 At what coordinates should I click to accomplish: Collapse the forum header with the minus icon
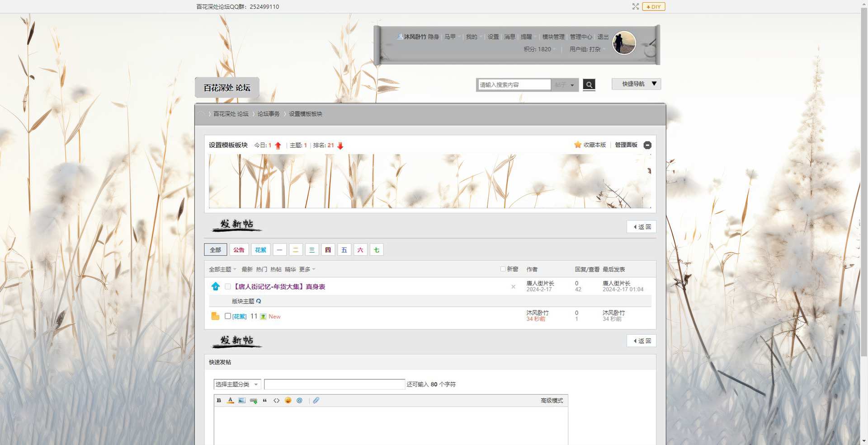tap(647, 145)
